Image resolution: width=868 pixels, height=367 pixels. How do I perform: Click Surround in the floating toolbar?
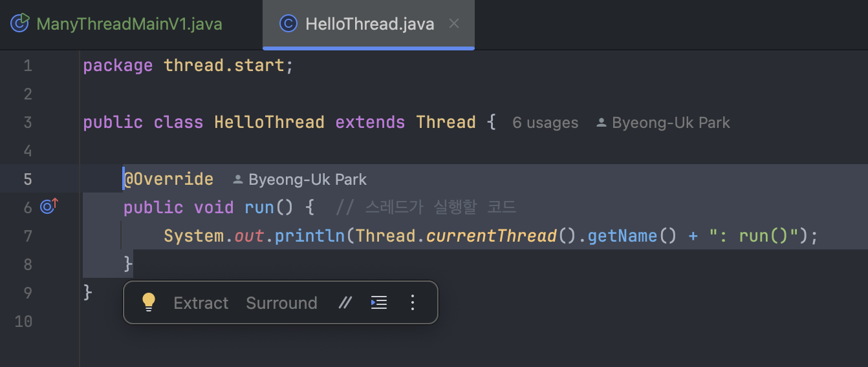click(x=282, y=303)
